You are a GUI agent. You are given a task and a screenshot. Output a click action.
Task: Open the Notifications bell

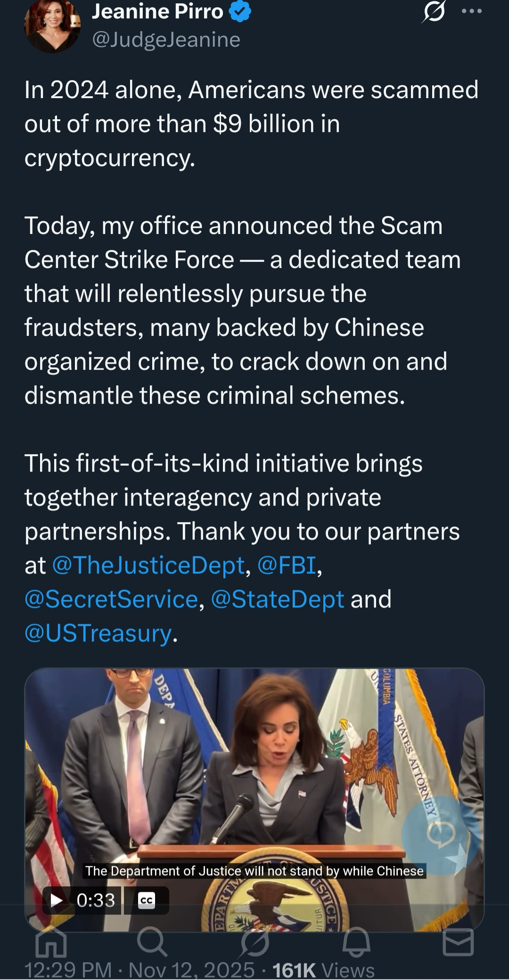click(356, 942)
